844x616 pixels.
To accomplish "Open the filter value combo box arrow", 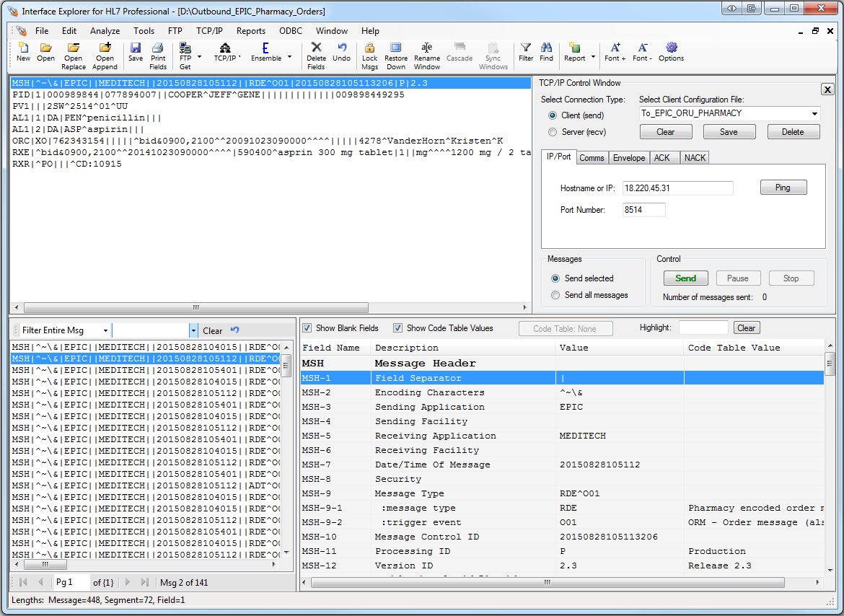I will click(193, 330).
